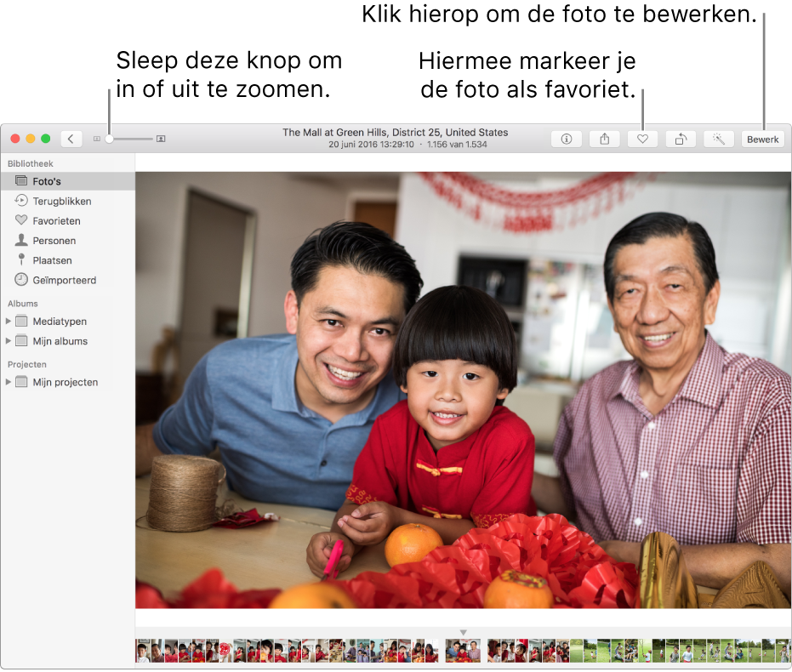Viewport: 792px width, 672px height.
Task: Click the small thumbnail icon beside zoom slider
Action: (x=96, y=139)
